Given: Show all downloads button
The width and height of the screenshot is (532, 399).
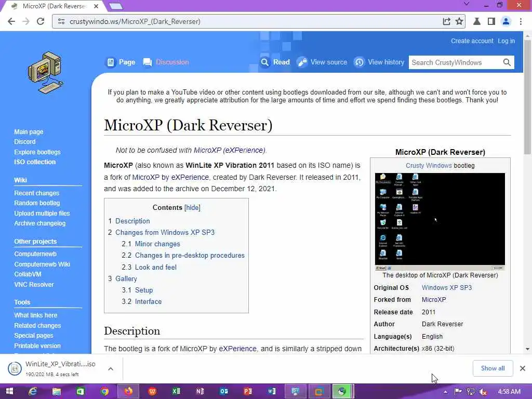Looking at the screenshot, I should tap(493, 368).
